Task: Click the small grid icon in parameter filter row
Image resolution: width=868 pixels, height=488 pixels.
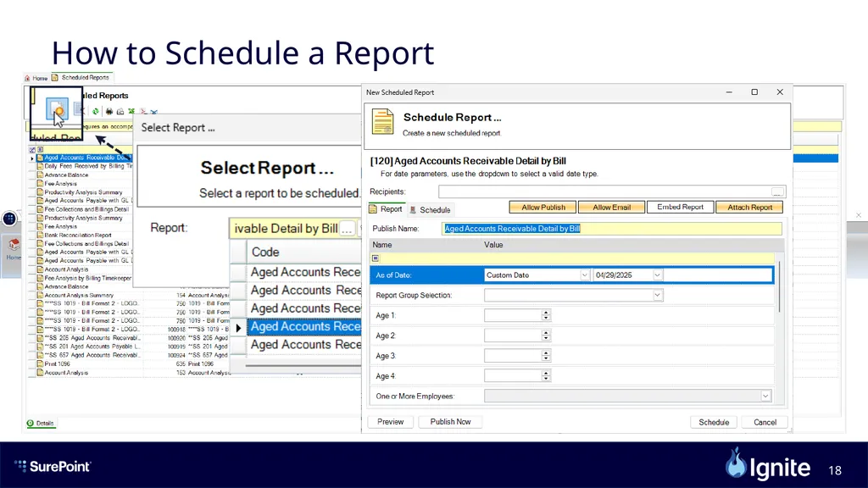Action: tap(376, 258)
